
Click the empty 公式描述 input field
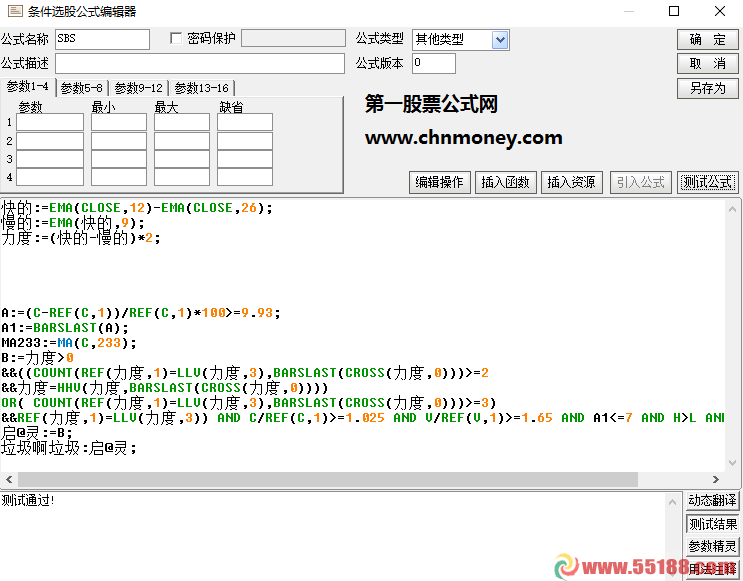(x=199, y=64)
